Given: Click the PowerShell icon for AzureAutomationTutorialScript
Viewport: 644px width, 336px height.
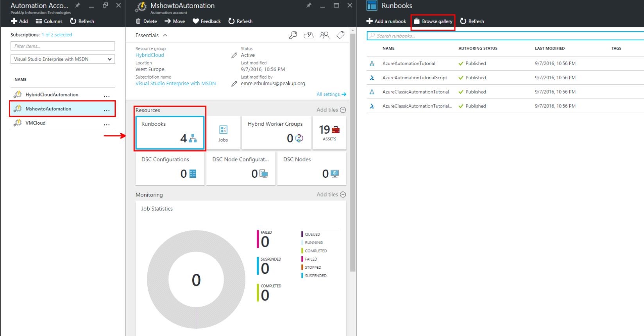Looking at the screenshot, I should click(x=372, y=78).
